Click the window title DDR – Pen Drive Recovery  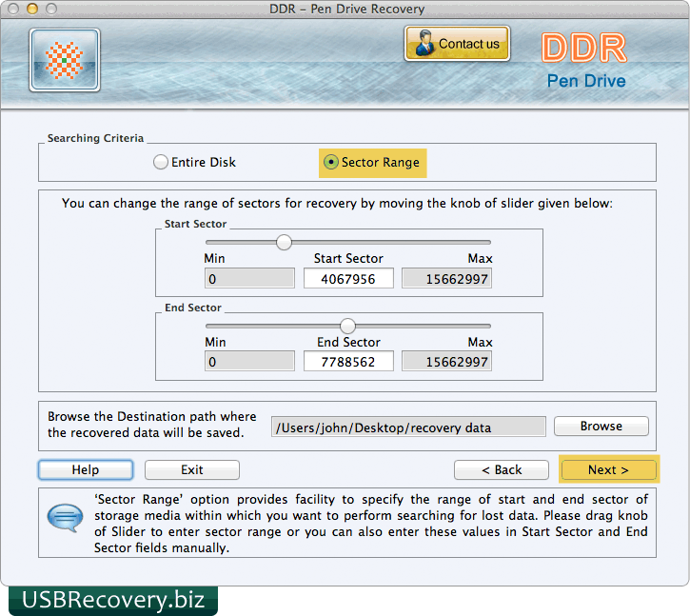(346, 9)
